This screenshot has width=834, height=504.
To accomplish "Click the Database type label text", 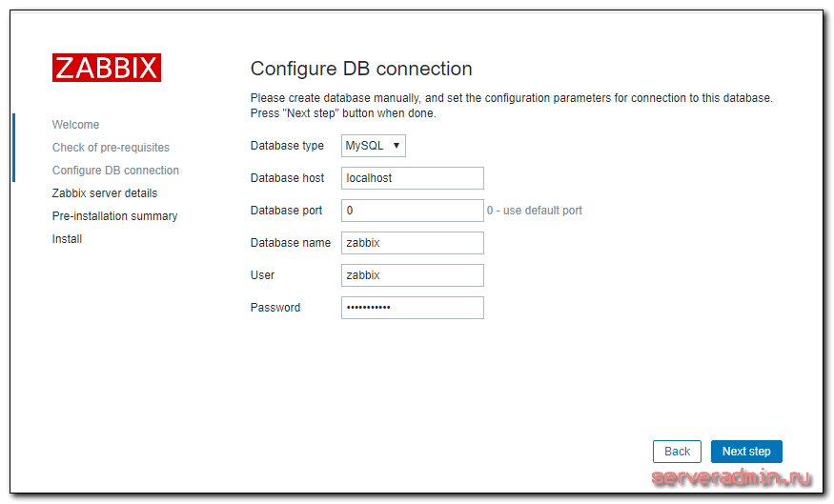I will point(287,146).
